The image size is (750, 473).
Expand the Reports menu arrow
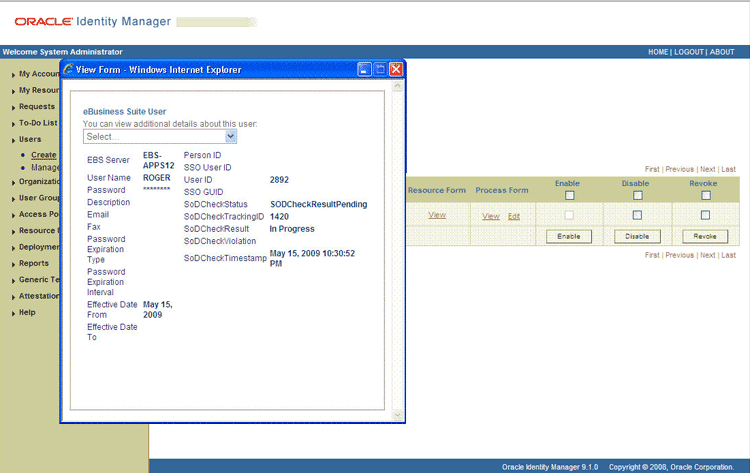pos(13,264)
